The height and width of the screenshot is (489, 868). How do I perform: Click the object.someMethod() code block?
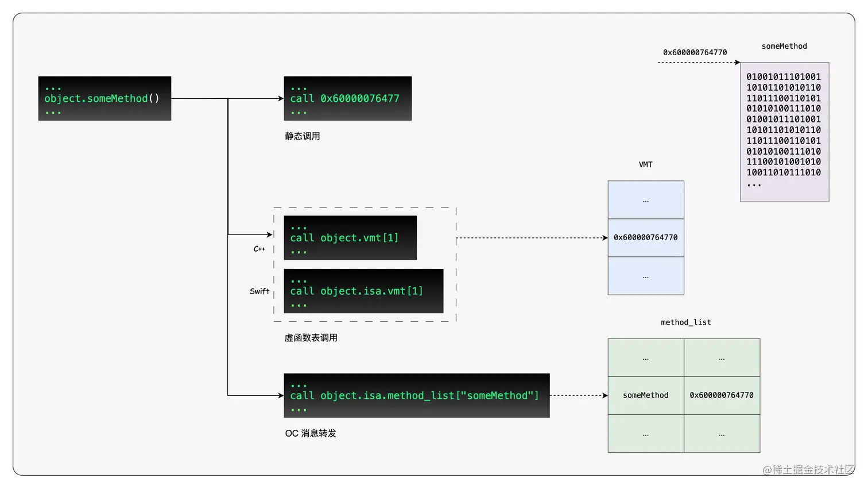point(104,98)
